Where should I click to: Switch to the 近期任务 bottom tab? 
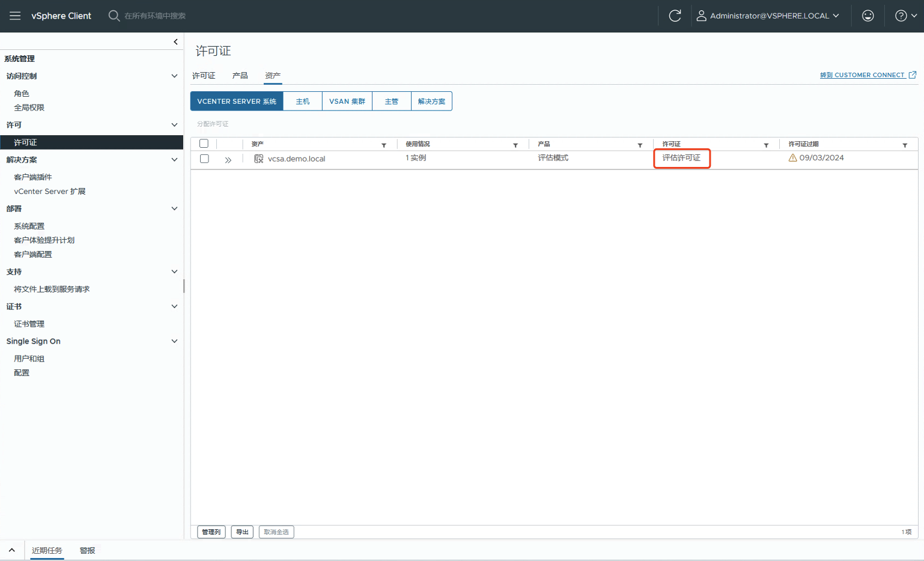click(47, 550)
